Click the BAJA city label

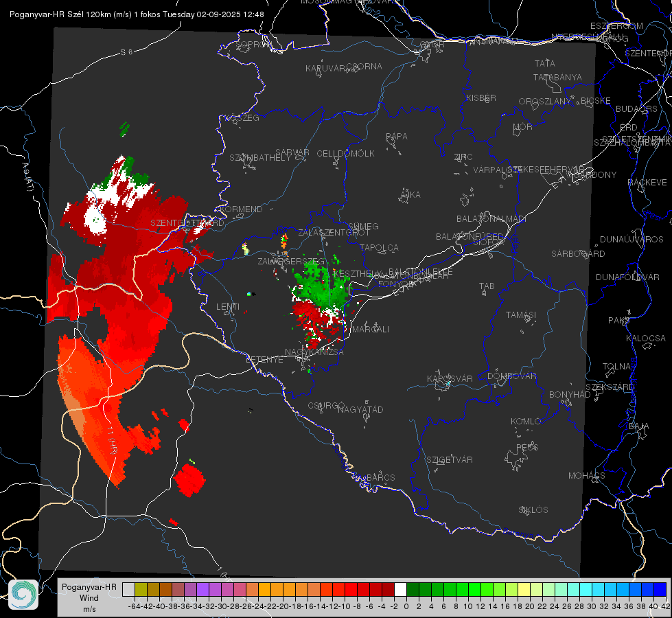tap(639, 426)
